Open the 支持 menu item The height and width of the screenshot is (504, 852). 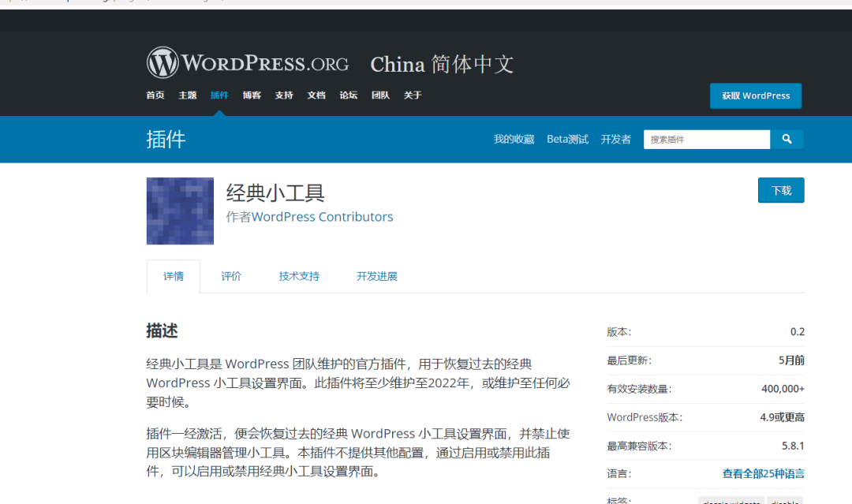click(284, 95)
